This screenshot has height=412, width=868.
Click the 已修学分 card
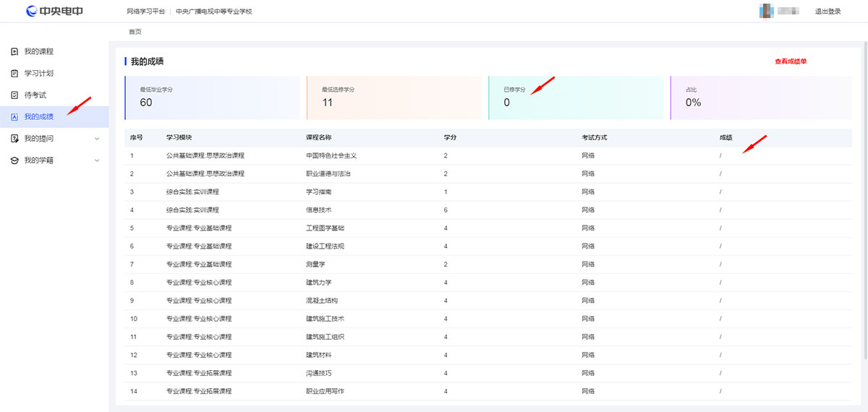click(x=576, y=98)
